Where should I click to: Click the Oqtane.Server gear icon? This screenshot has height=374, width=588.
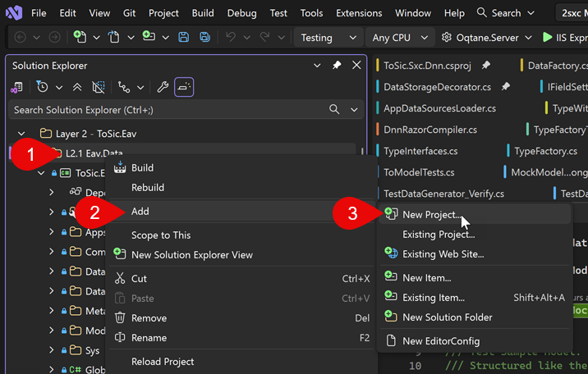446,38
